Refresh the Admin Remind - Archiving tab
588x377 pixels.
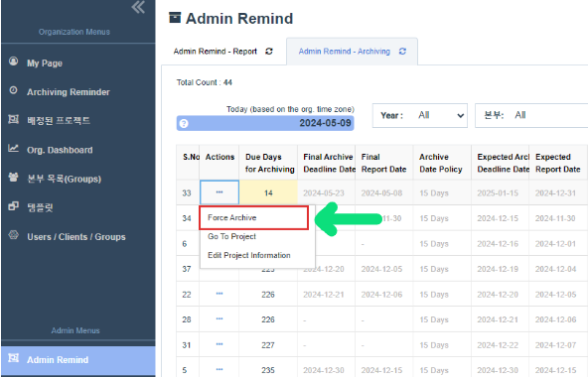point(402,52)
